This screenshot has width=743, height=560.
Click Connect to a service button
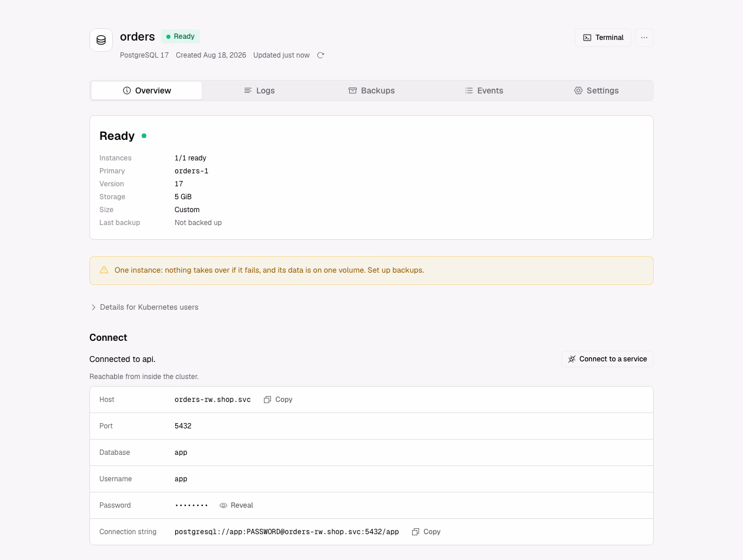[607, 359]
